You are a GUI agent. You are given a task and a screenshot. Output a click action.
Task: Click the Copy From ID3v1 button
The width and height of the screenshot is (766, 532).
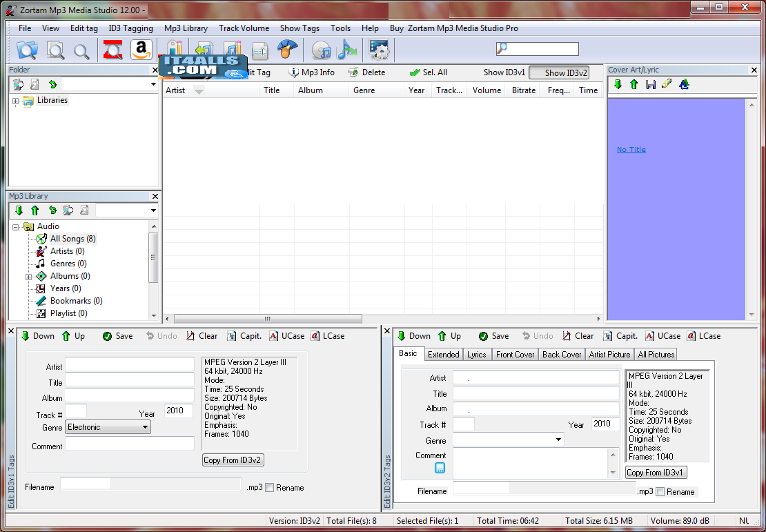pos(656,473)
